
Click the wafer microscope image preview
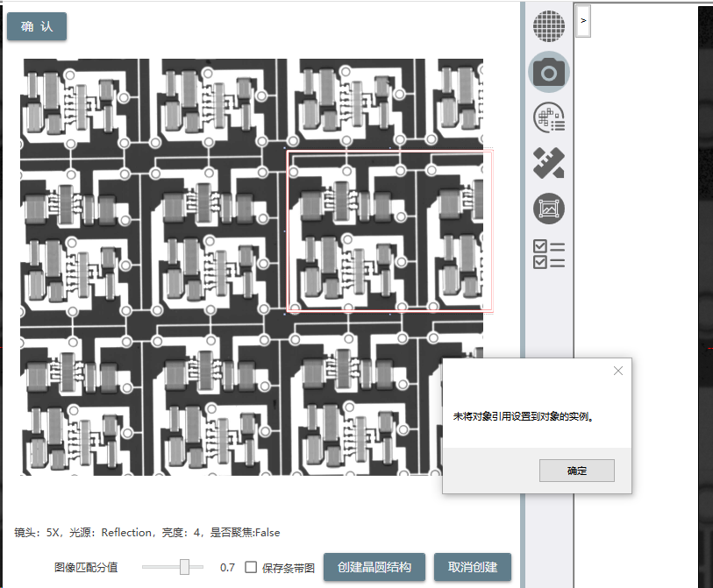(252, 267)
